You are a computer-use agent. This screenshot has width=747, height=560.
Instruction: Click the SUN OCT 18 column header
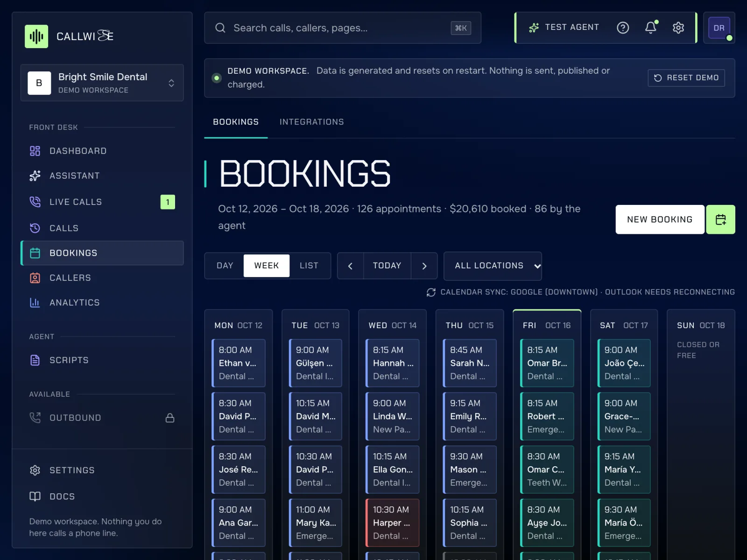pyautogui.click(x=701, y=325)
